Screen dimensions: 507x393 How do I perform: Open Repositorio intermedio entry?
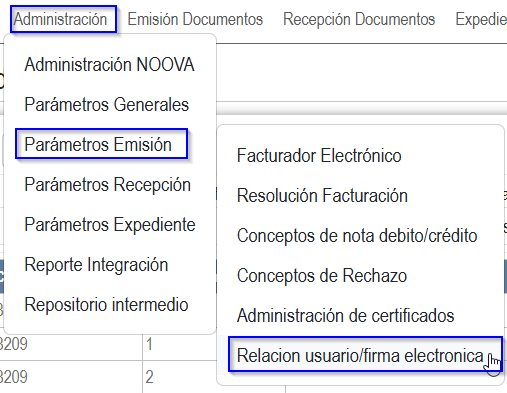(x=106, y=305)
